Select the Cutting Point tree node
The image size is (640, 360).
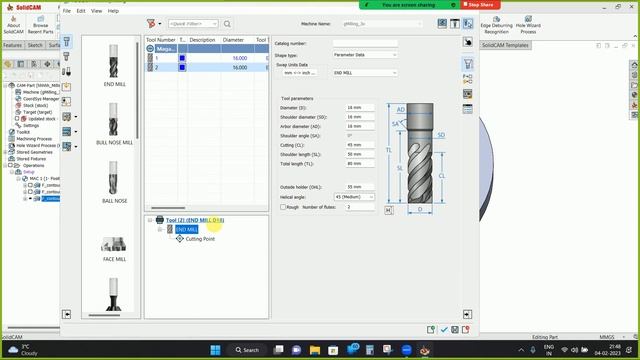(x=200, y=239)
